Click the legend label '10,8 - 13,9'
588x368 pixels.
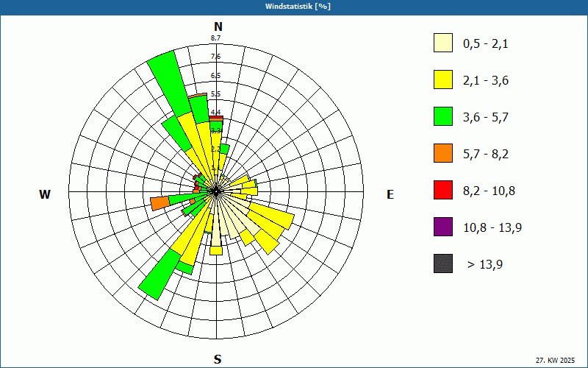pos(492,228)
